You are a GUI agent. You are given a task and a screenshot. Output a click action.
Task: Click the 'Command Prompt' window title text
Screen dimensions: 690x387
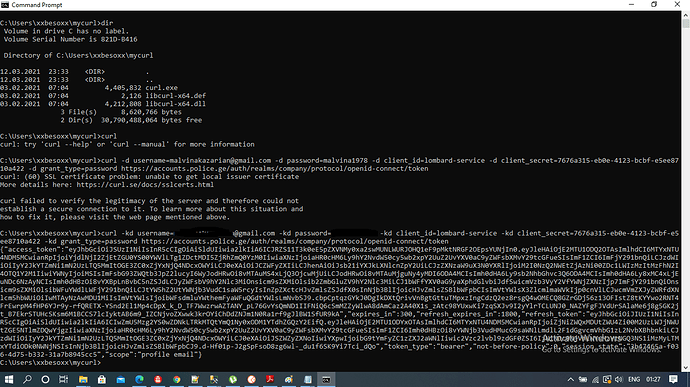[x=37, y=5]
